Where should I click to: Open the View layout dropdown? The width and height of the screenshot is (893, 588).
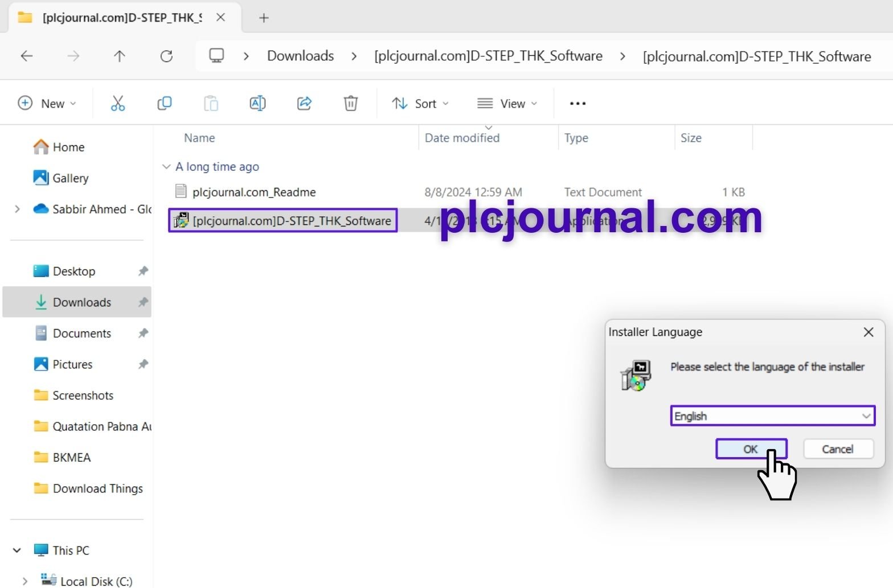click(x=507, y=104)
